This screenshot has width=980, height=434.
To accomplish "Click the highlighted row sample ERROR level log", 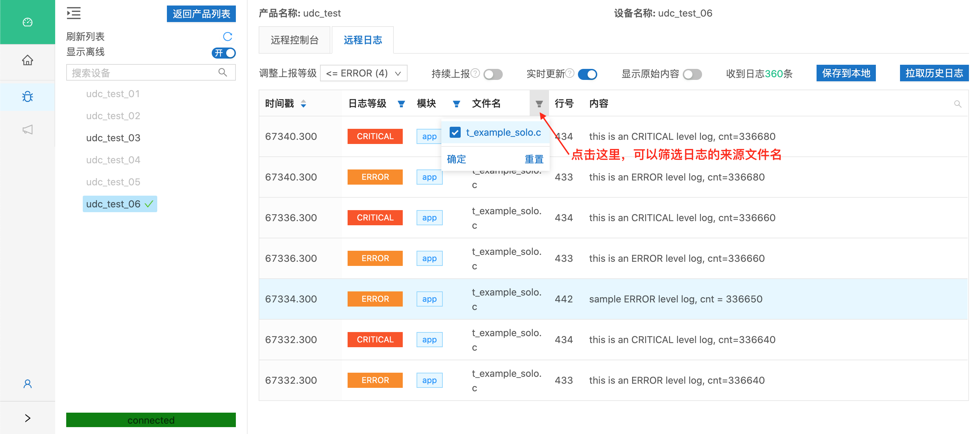I will (x=614, y=299).
